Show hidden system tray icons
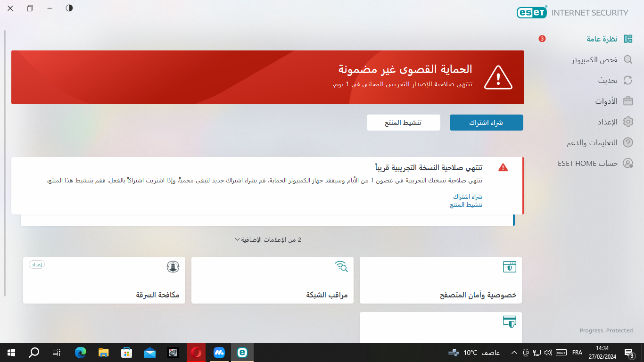644x362 pixels. tap(513, 353)
